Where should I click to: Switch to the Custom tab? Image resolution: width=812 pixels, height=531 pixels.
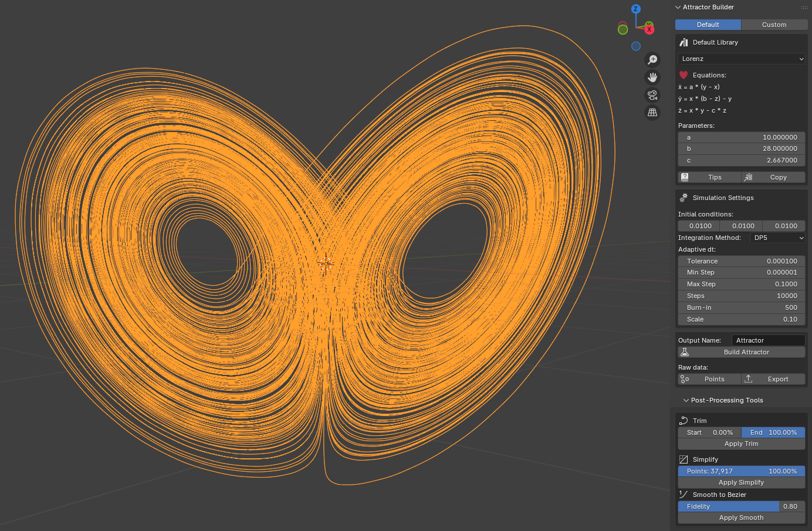click(774, 25)
